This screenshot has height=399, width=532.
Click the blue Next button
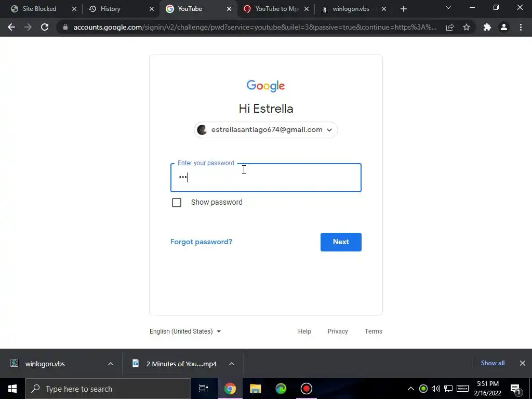[x=341, y=242]
